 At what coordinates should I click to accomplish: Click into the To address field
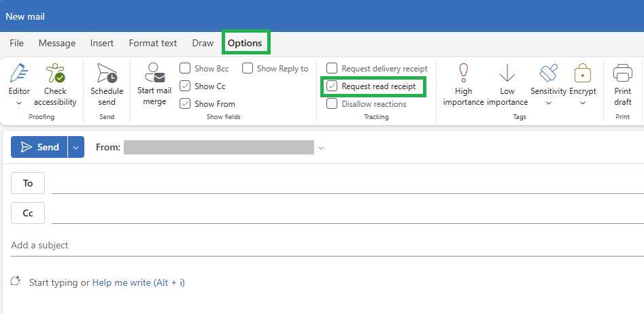pos(348,183)
